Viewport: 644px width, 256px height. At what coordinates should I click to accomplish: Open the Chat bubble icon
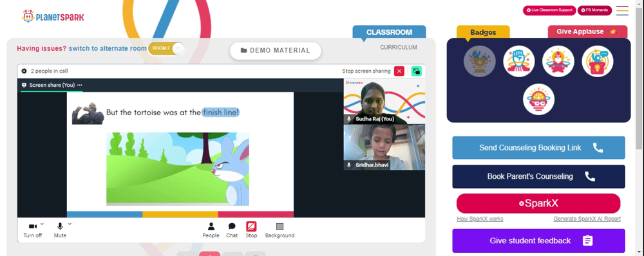click(232, 226)
